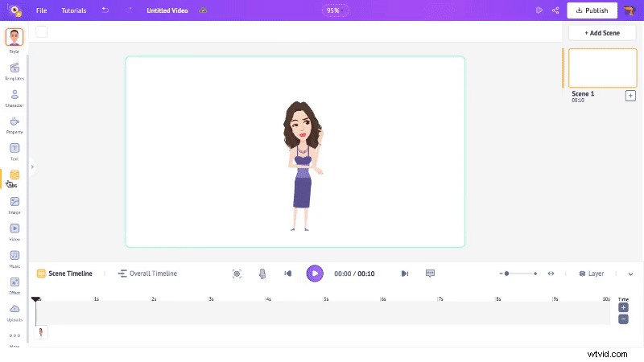Open the Layer view option
Viewport: 644px width, 362px height.
[592, 274]
